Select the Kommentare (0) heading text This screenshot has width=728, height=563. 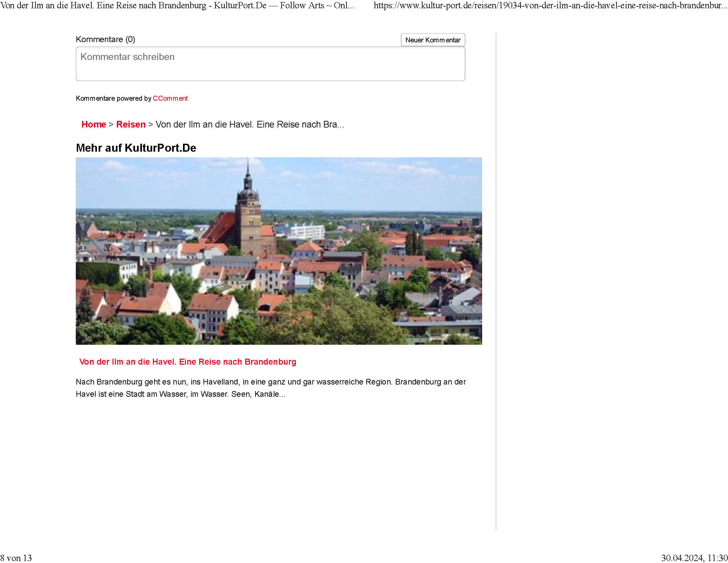tap(105, 39)
